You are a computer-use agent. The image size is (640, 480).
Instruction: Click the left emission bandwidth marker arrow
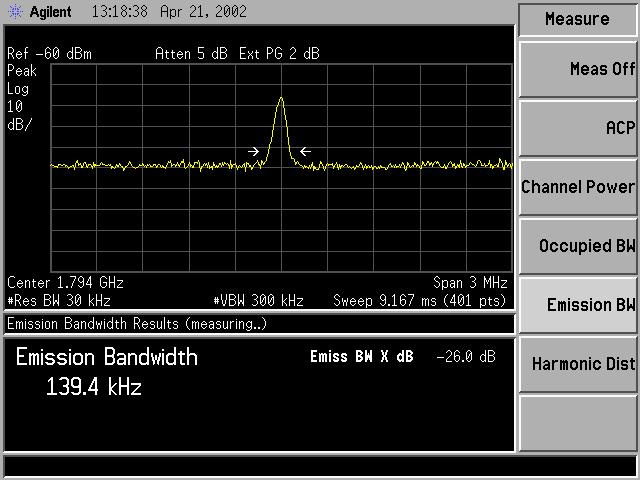pos(253,152)
